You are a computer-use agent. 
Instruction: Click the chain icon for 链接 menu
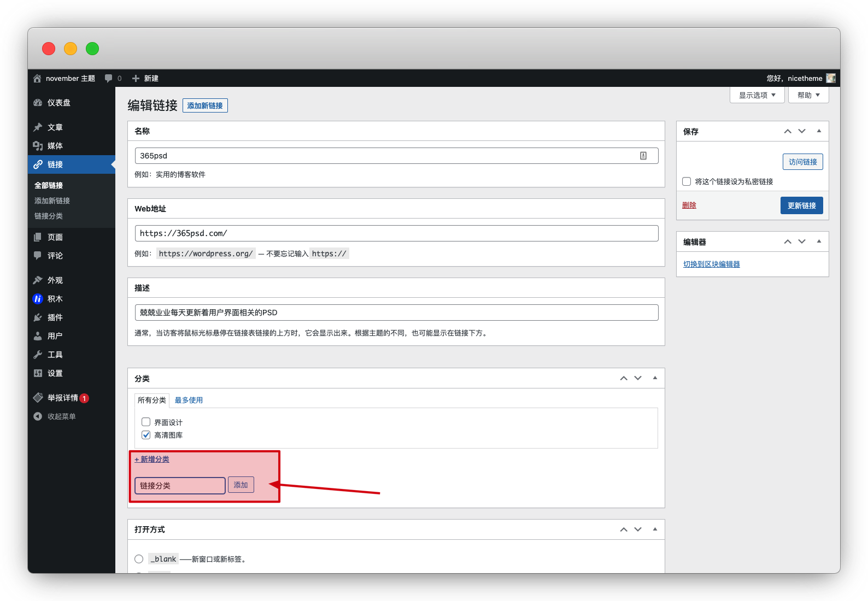pyautogui.click(x=38, y=164)
